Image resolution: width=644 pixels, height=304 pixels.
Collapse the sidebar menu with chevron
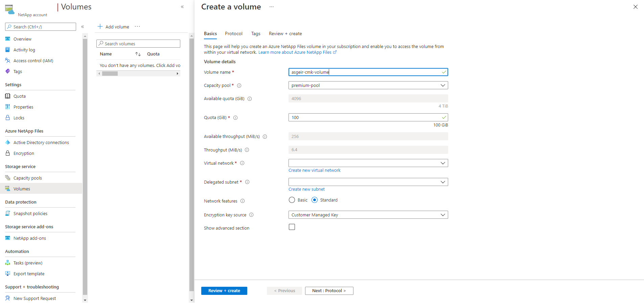coord(83,27)
